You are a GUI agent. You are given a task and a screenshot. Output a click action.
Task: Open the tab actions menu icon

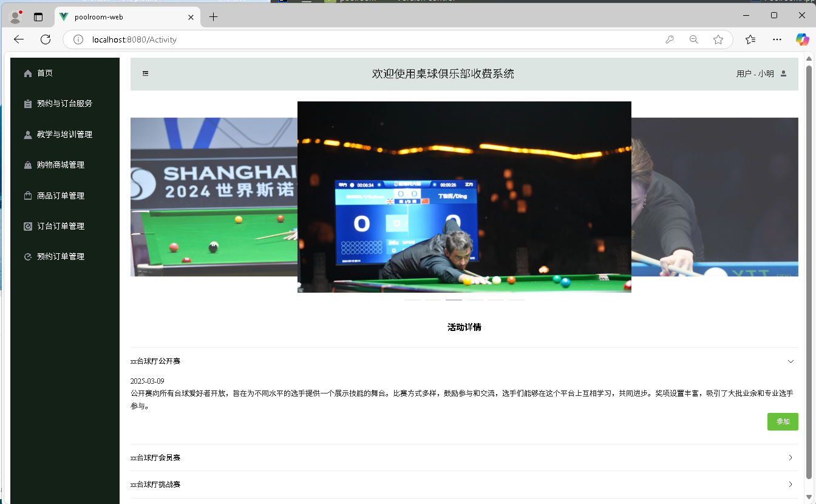click(38, 17)
